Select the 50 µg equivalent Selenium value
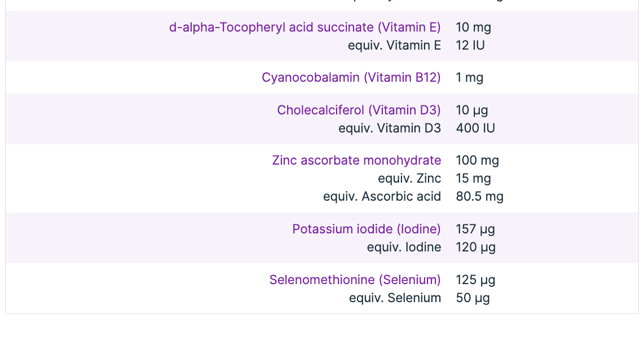This screenshot has height=345, width=644. coord(473,298)
